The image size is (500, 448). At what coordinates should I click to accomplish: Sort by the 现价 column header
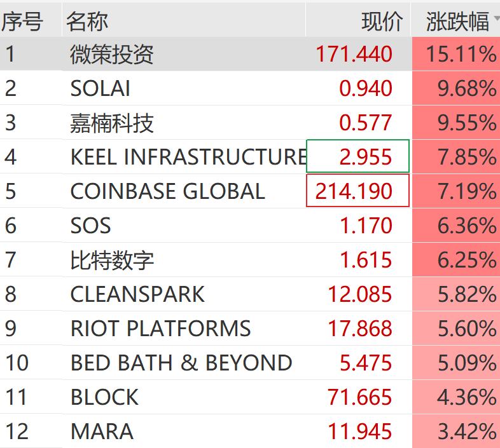(x=382, y=22)
